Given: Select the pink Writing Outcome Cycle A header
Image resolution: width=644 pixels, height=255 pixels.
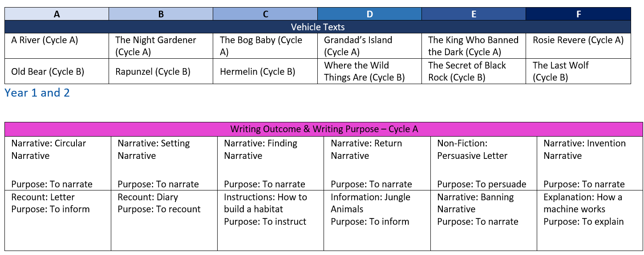Looking at the screenshot, I should click(x=324, y=129).
